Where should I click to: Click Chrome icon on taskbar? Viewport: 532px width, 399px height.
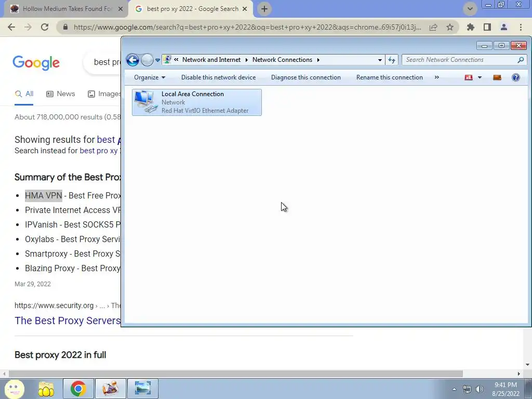click(78, 389)
